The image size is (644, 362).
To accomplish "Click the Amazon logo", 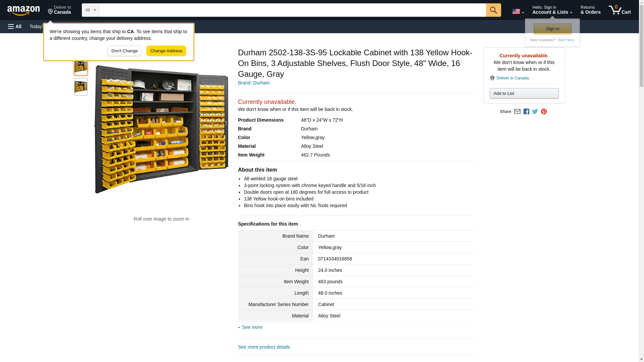I will [x=23, y=10].
